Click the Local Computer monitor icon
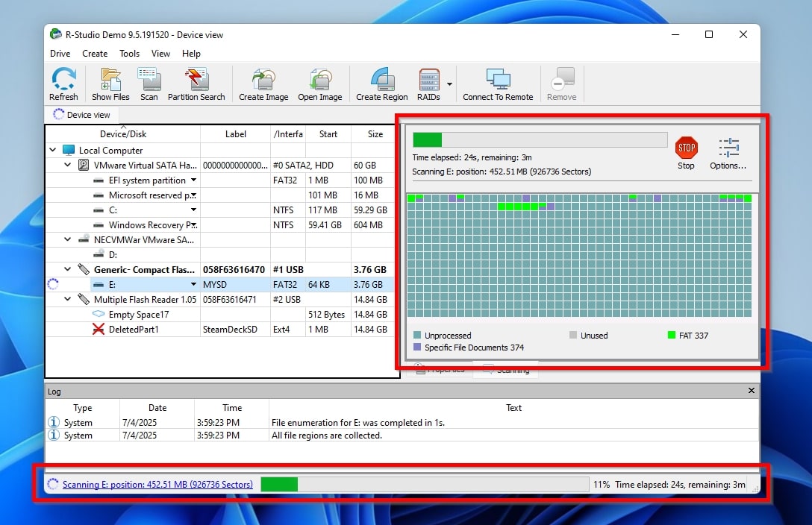Viewport: 812px width, 525px height. click(69, 150)
